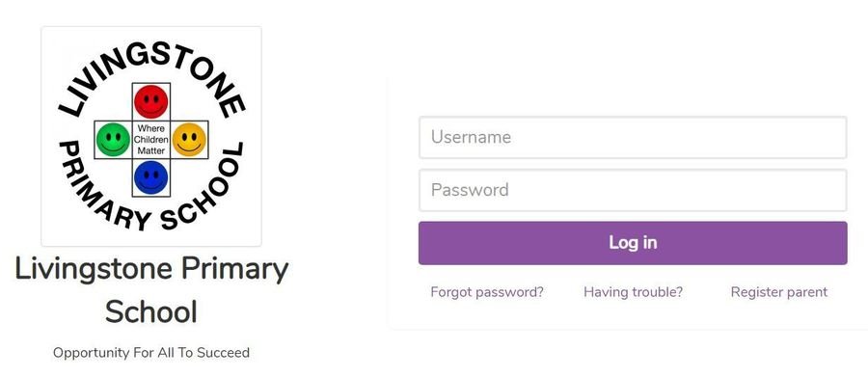
Task: Focus the Password input field
Action: pos(633,190)
